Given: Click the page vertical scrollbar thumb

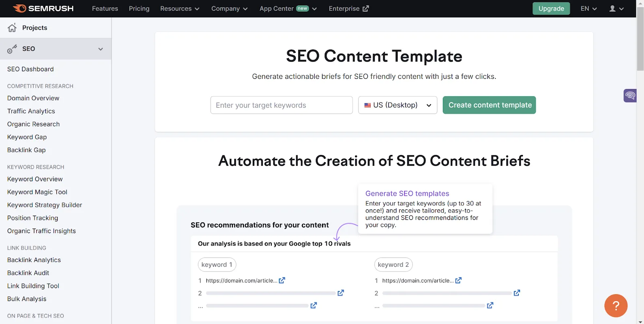Looking at the screenshot, I should [x=640, y=39].
